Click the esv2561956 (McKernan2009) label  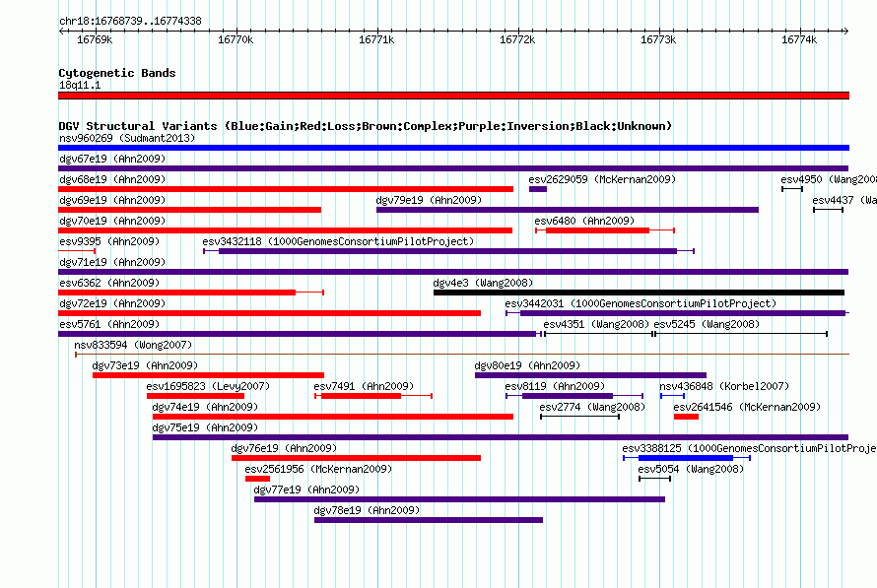tap(319, 469)
